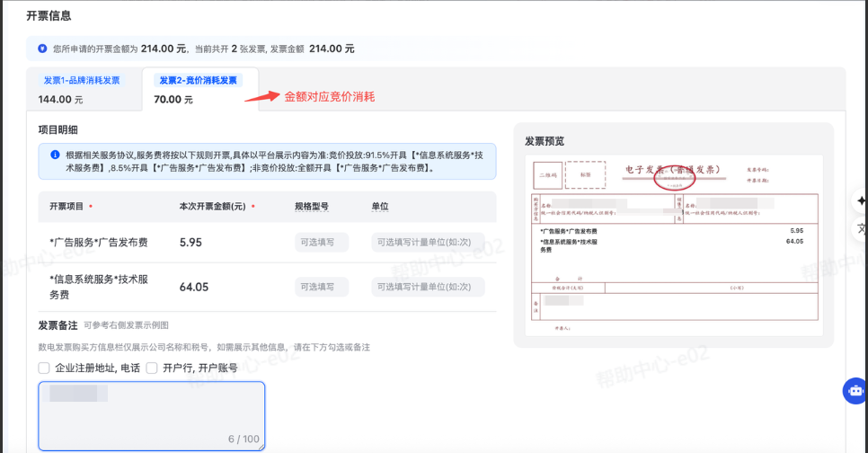Click 规格型号 field for 技术服务费 row

pos(321,287)
